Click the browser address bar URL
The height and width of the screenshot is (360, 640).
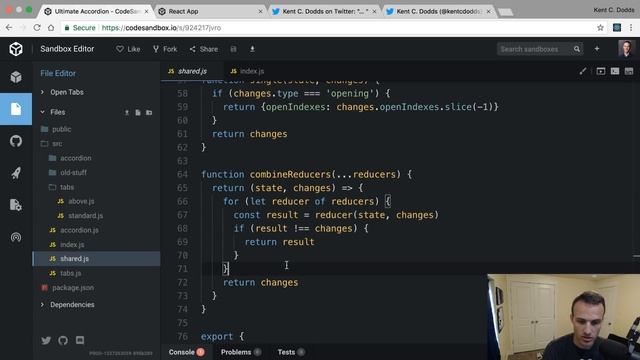[161, 28]
